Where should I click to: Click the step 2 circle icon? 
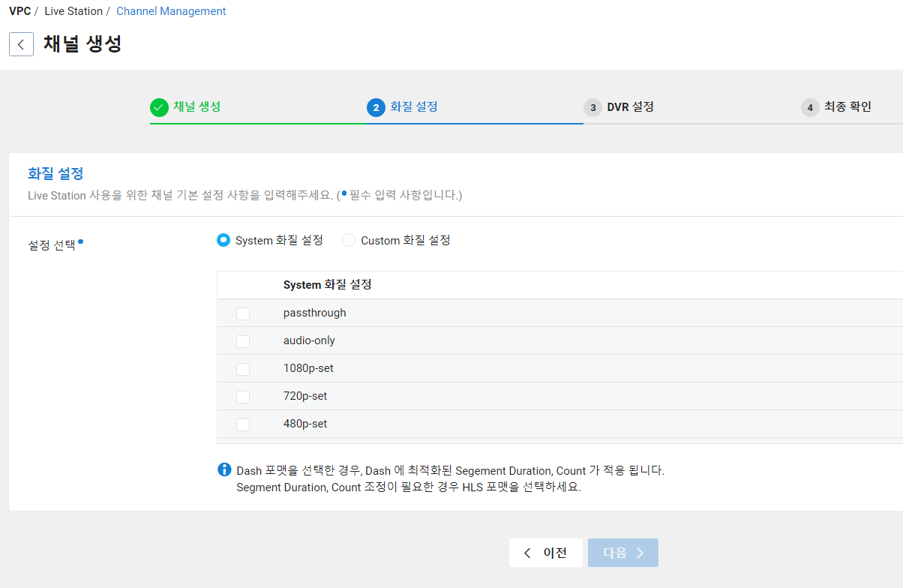click(376, 107)
